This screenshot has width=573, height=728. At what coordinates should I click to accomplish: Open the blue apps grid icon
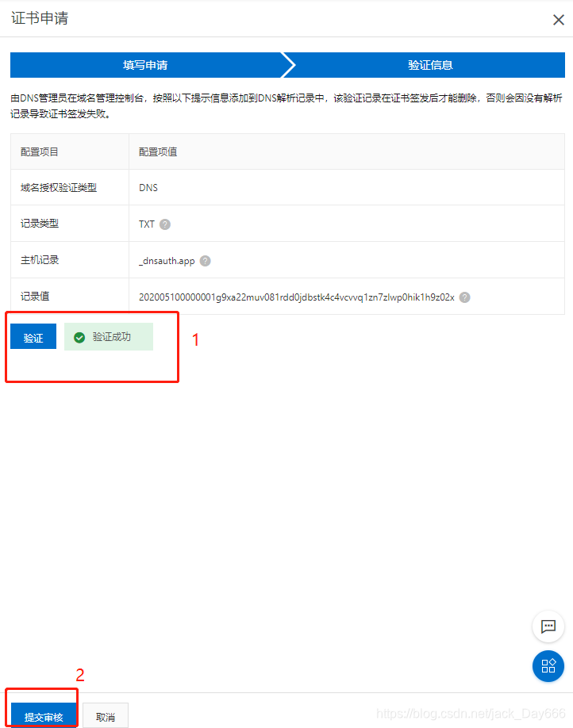548,666
